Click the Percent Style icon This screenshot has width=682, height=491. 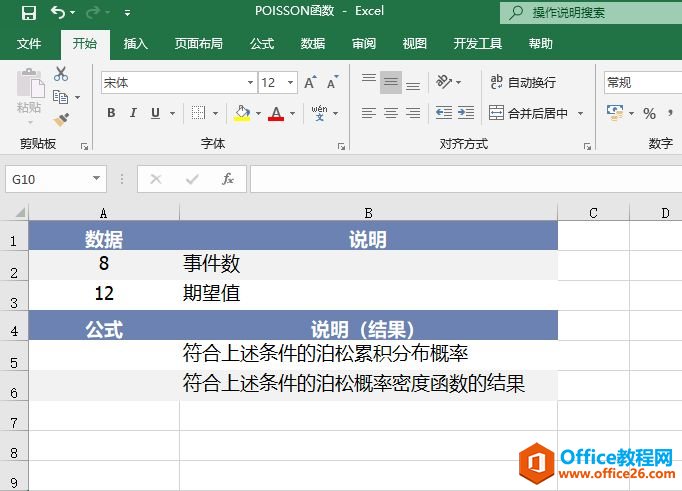pyautogui.click(x=649, y=114)
